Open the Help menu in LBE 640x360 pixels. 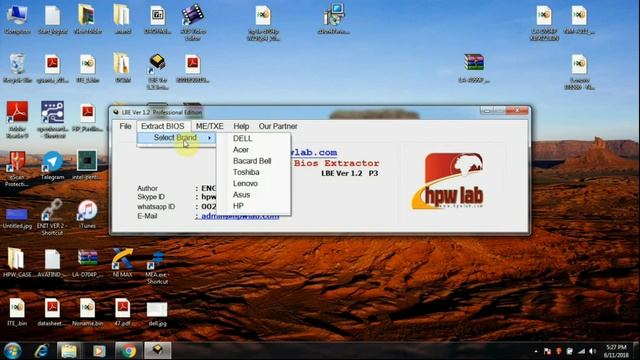(x=241, y=126)
